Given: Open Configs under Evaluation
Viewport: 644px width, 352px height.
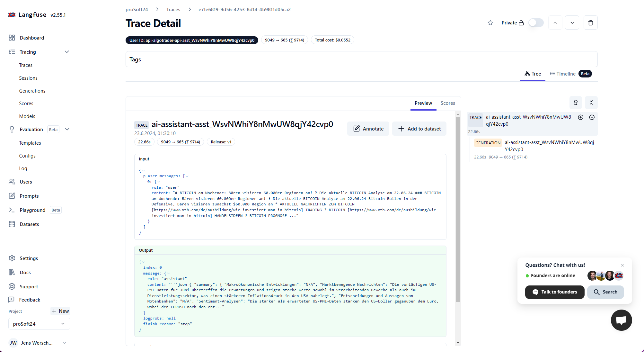Looking at the screenshot, I should point(27,156).
